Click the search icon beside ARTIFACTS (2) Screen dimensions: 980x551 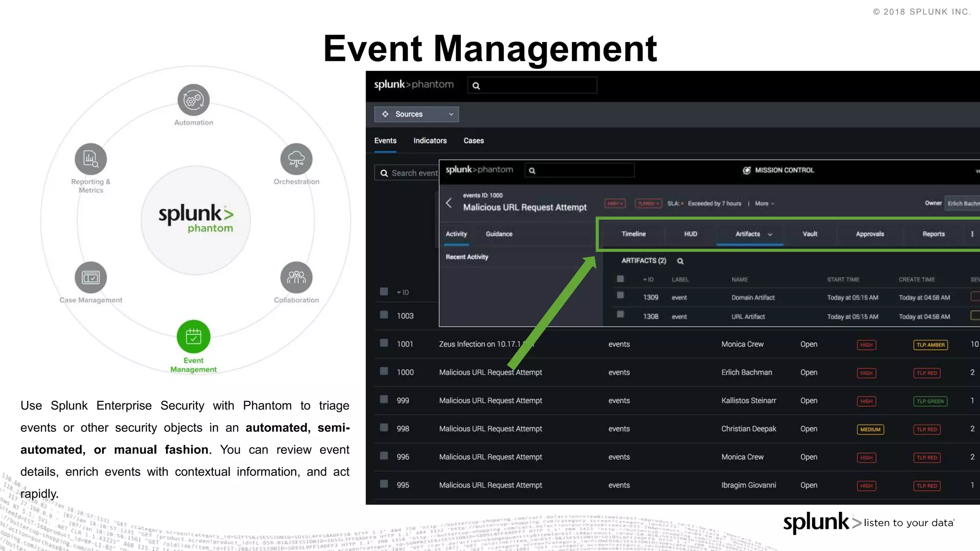(680, 261)
